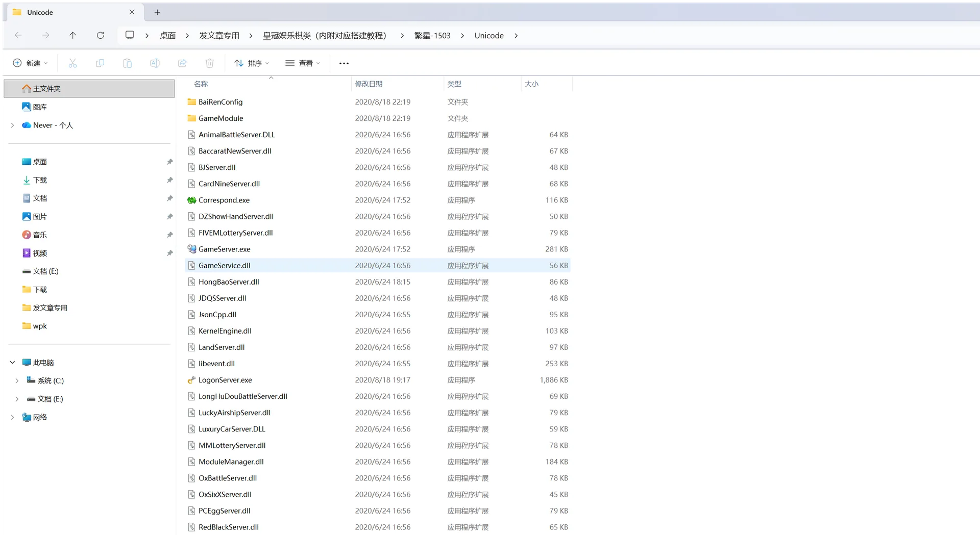Collapse the 此电脑 tree node
The height and width of the screenshot is (535, 980).
pyautogui.click(x=12, y=363)
